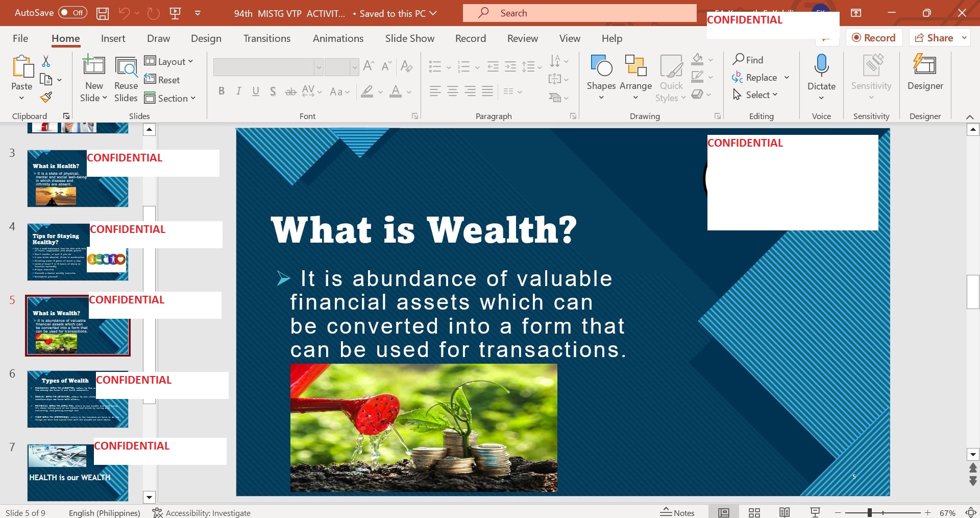
Task: Expand the Share dropdown arrow
Action: point(964,38)
